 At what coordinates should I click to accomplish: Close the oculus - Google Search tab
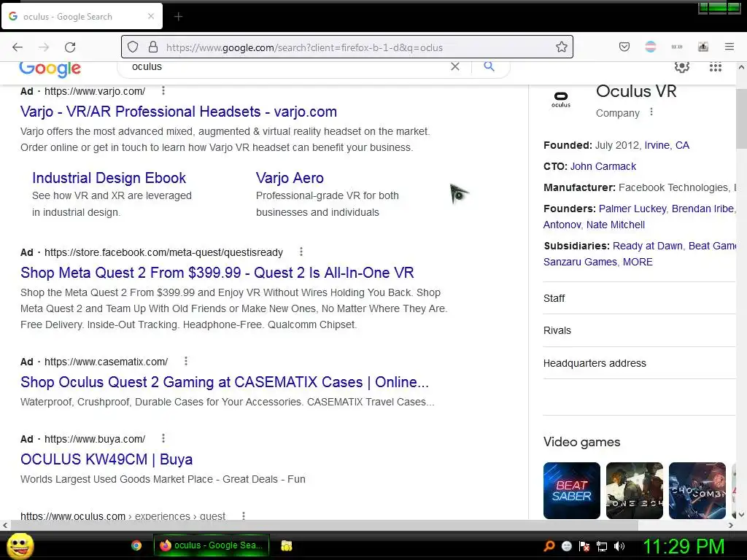coord(151,16)
